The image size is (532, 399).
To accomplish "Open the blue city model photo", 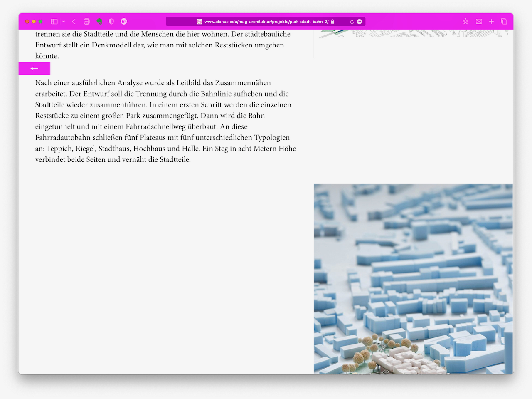I will coord(413,279).
